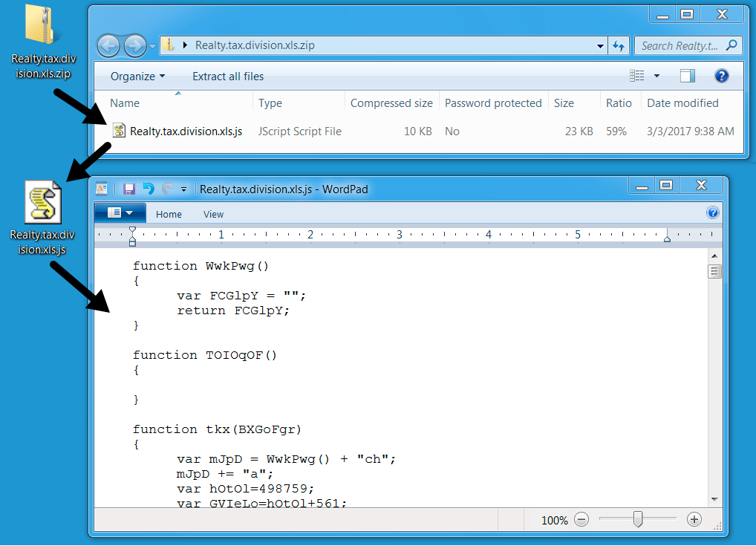Screen dimensions: 756x546
Task: Open Customize Quick Access Toolbar dropdown
Action: click(183, 189)
